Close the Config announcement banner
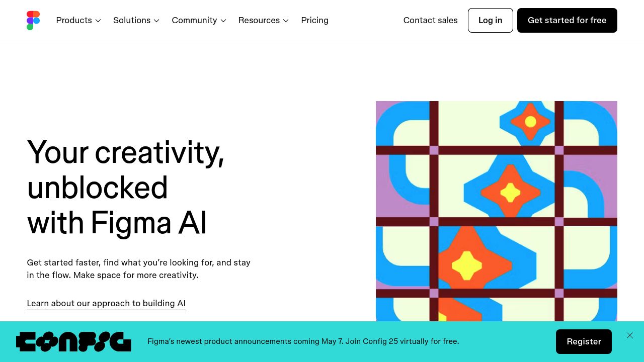644x362 pixels. (x=630, y=335)
